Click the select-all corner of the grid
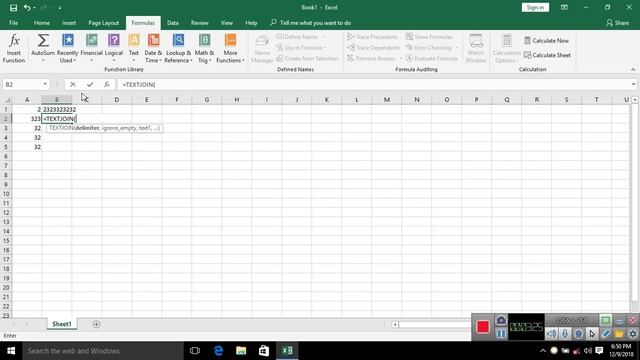640x360 pixels. tap(7, 100)
